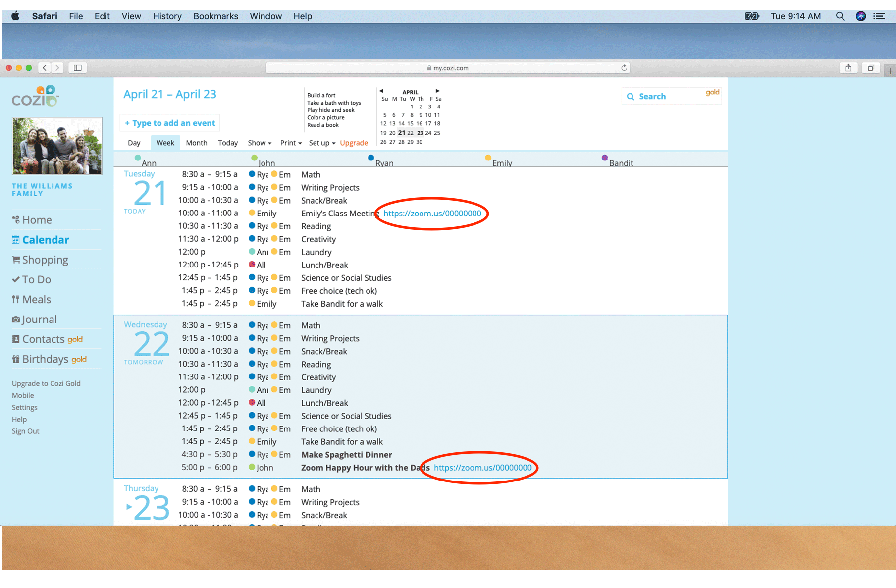Select the To Do sidebar icon

click(16, 279)
